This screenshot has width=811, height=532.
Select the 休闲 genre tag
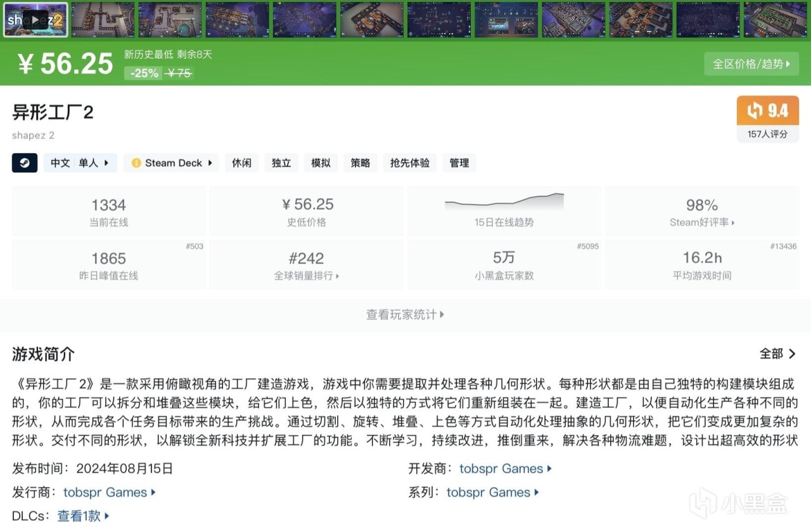pyautogui.click(x=241, y=163)
